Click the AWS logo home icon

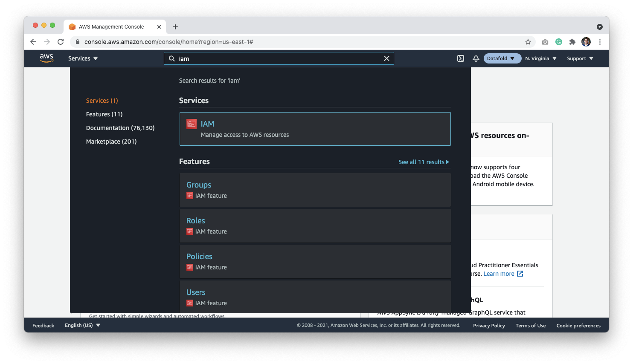point(46,58)
